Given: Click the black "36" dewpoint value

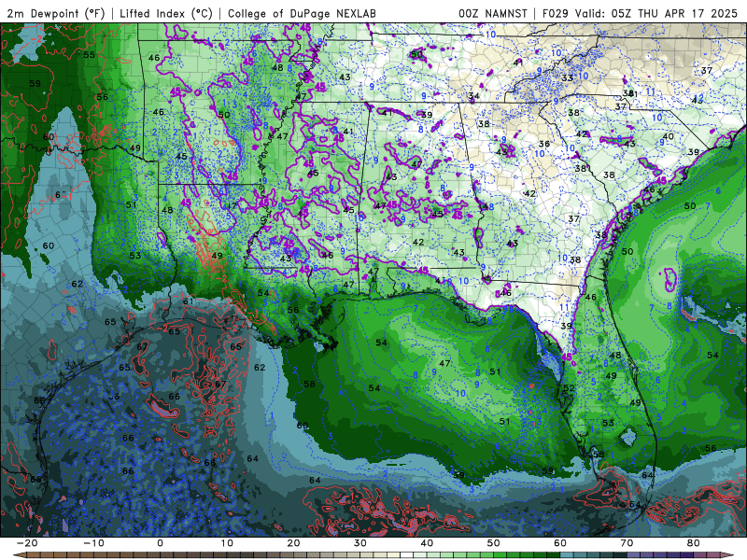Looking at the screenshot, I should (544, 144).
